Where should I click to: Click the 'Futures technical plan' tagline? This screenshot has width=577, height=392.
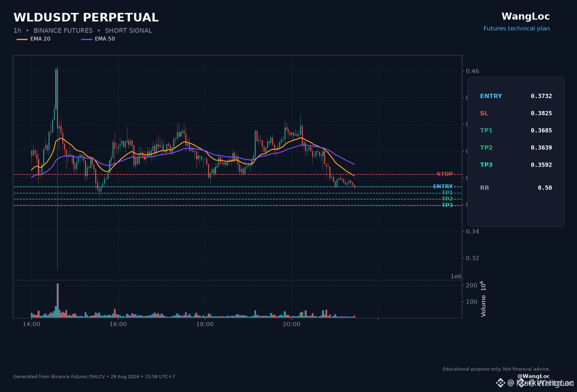(x=517, y=28)
